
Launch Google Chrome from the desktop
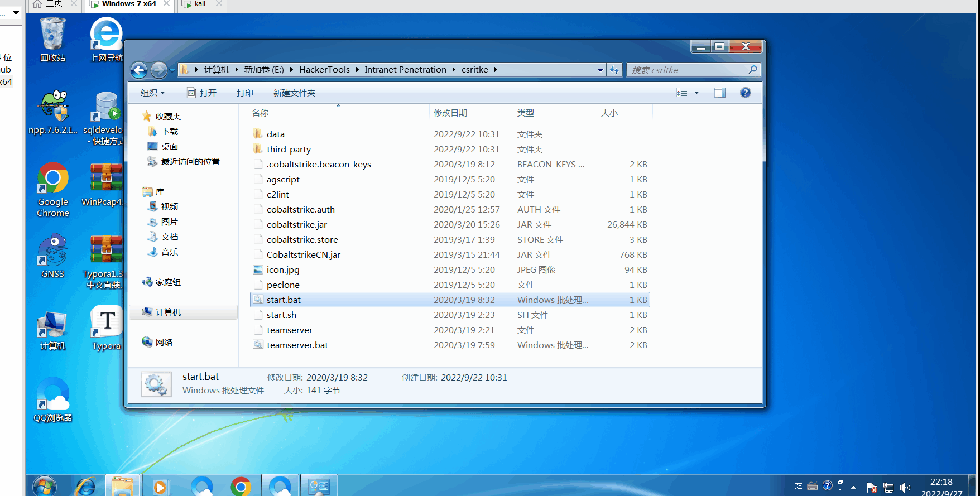click(53, 190)
